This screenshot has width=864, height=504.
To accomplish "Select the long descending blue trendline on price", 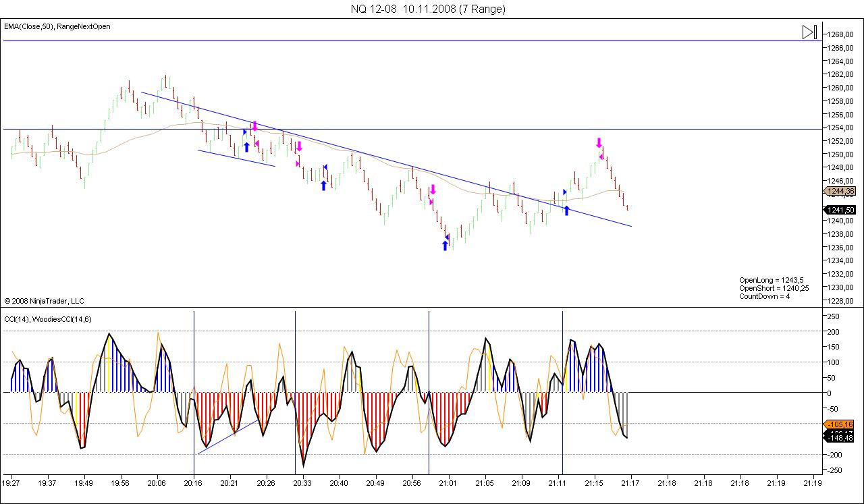I will pos(386,159).
